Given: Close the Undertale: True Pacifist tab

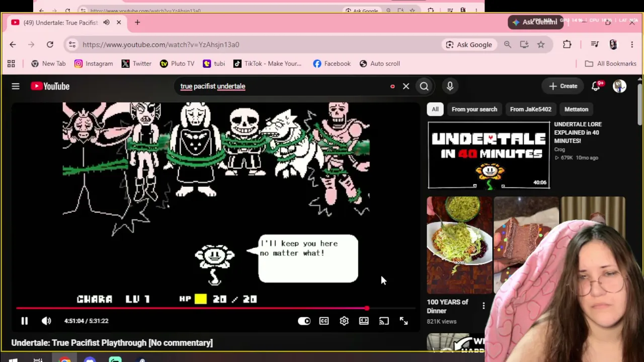Looking at the screenshot, I should click(119, 23).
